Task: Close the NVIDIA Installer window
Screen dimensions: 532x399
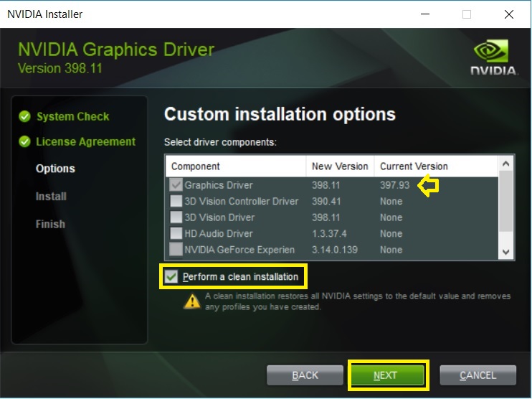Action: point(509,14)
